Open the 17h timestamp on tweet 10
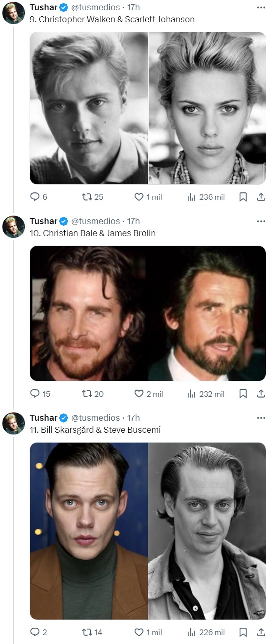Viewport: 270px width, 644px height. (x=134, y=221)
